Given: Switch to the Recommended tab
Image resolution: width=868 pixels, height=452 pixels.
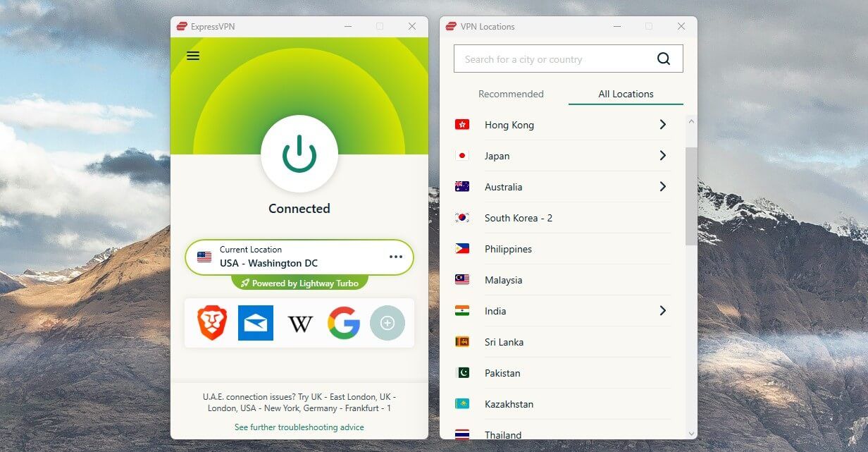Looking at the screenshot, I should [511, 94].
